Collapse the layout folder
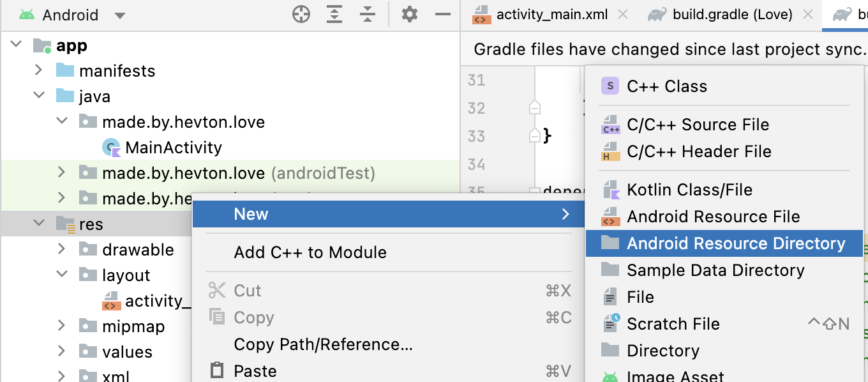The image size is (868, 382). [61, 274]
